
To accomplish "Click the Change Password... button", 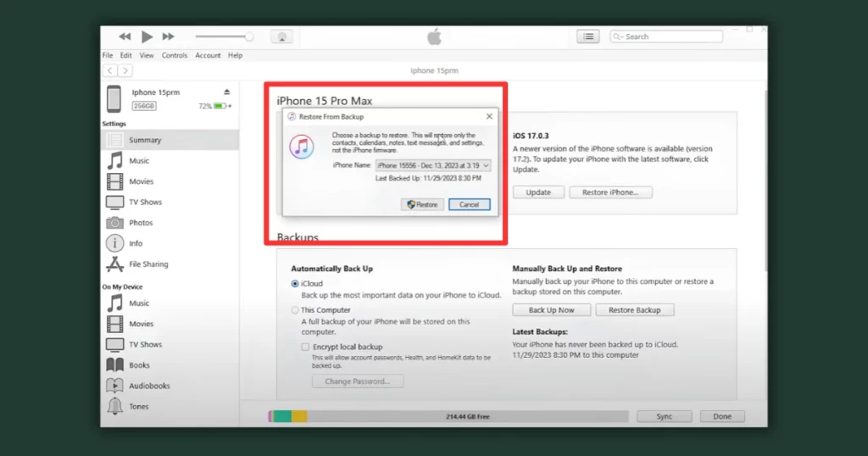I will (358, 381).
